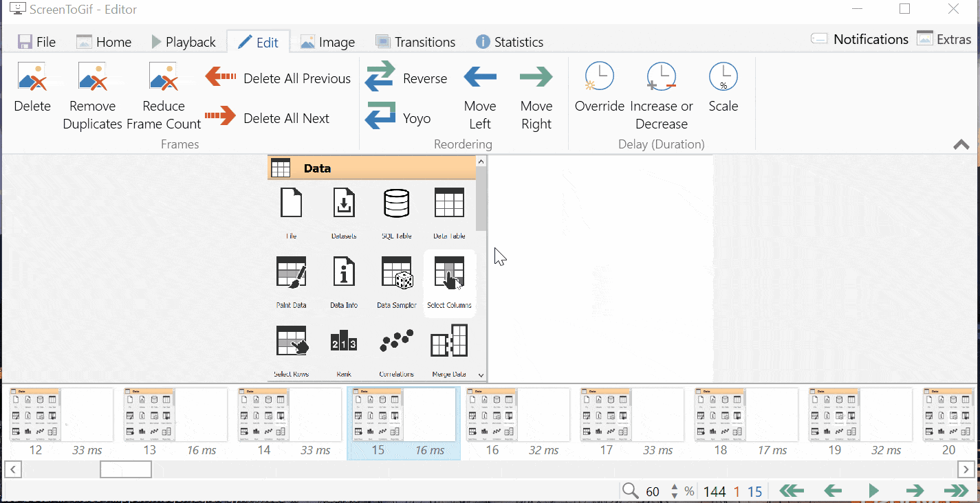980x503 pixels.
Task: Collapse the ribbon with the chevron
Action: 960,144
